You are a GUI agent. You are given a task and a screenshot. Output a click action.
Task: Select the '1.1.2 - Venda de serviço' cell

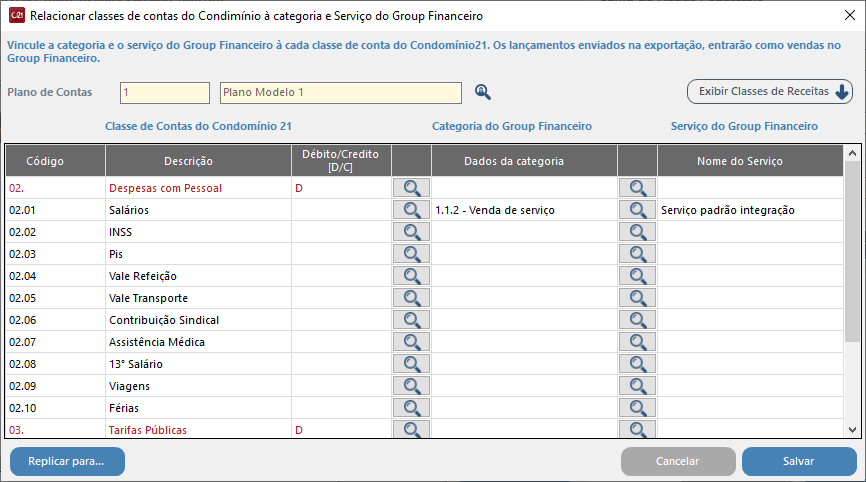point(524,210)
